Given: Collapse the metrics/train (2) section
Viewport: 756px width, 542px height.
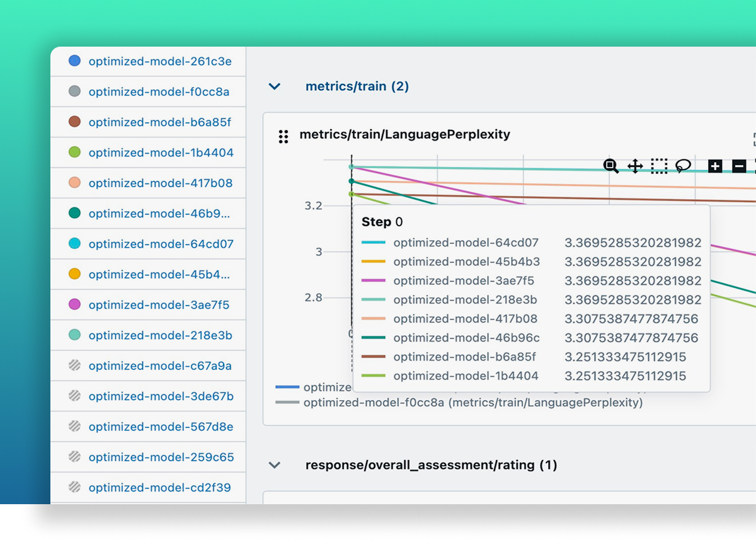Looking at the screenshot, I should coord(273,86).
